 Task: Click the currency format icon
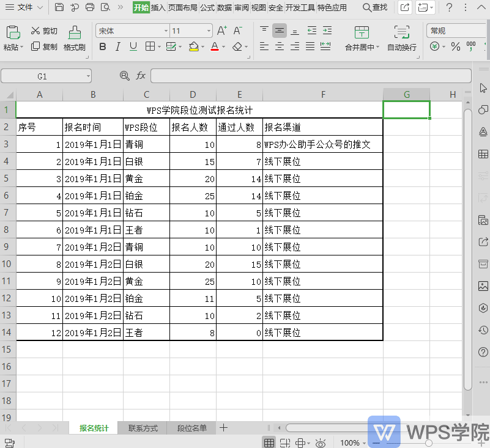[x=435, y=46]
